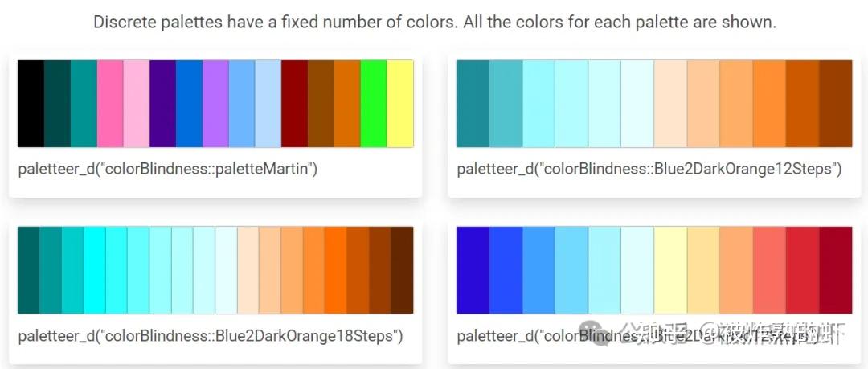This screenshot has height=369, width=868.
Task: Select the darkest brown swatch in Blue2DarkOrange18Steps
Action: pos(402,270)
